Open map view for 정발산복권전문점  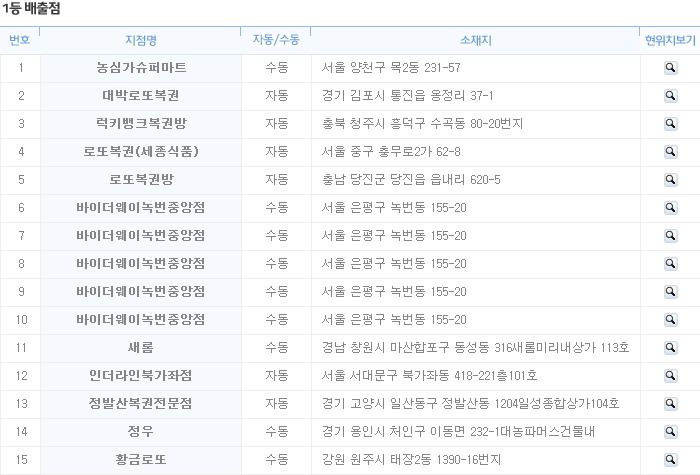tap(670, 404)
